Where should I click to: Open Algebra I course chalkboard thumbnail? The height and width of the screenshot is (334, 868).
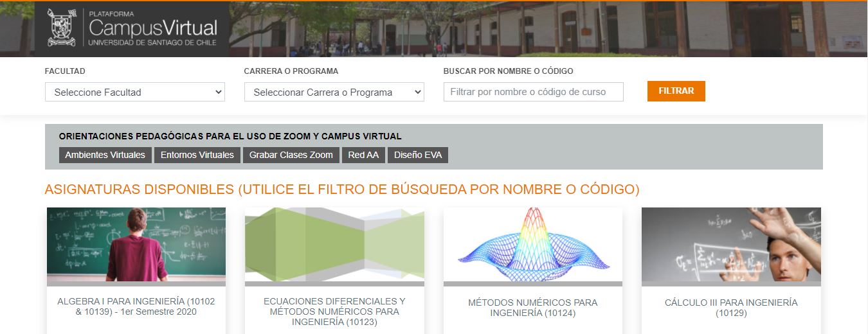tap(136, 244)
